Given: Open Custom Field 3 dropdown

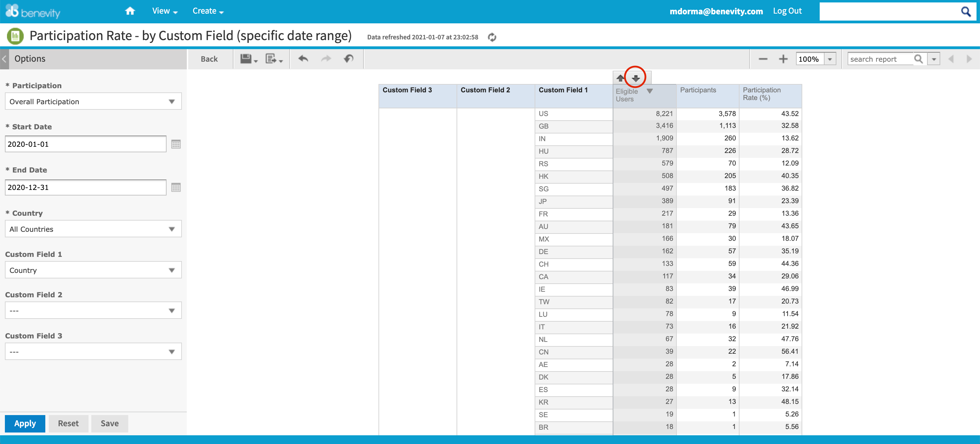Looking at the screenshot, I should pos(93,352).
